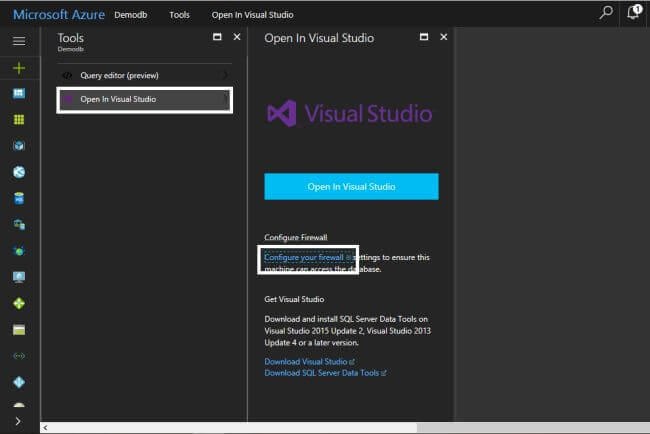The image size is (650, 434).
Task: Open the Dashboard icon in sidebar
Action: pos(19,93)
